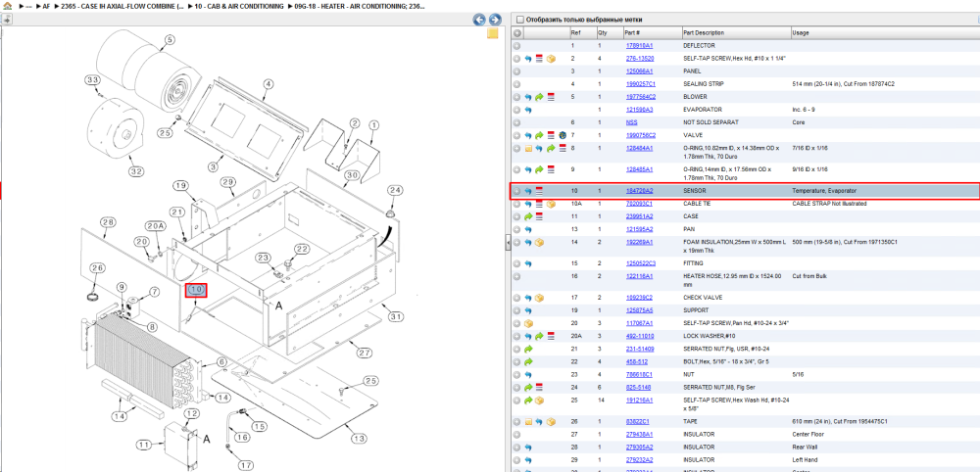The image size is (980, 472).
Task: Add DEFLECTOR row using its plus icon
Action: (516, 46)
